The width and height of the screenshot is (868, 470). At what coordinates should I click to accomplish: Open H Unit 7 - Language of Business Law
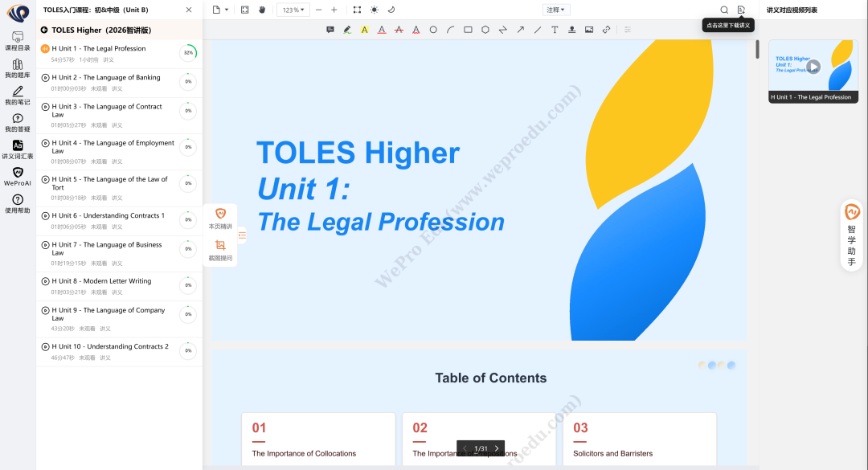[x=119, y=254]
